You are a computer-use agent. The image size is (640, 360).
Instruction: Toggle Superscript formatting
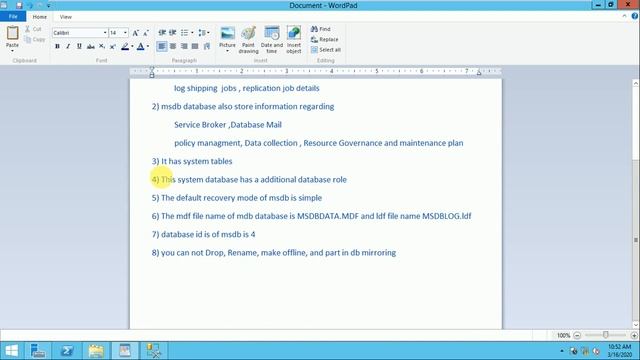(x=113, y=47)
